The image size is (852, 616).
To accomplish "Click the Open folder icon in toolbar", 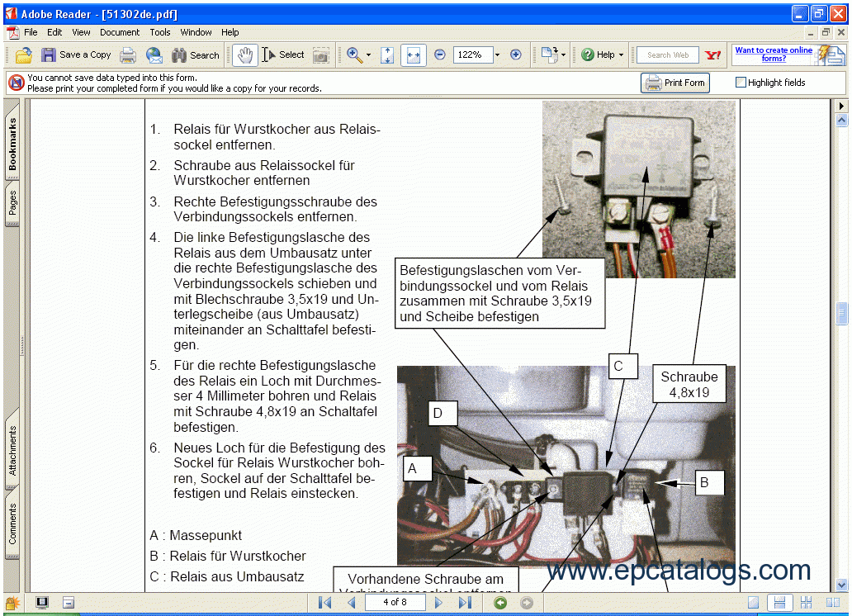I will (23, 55).
